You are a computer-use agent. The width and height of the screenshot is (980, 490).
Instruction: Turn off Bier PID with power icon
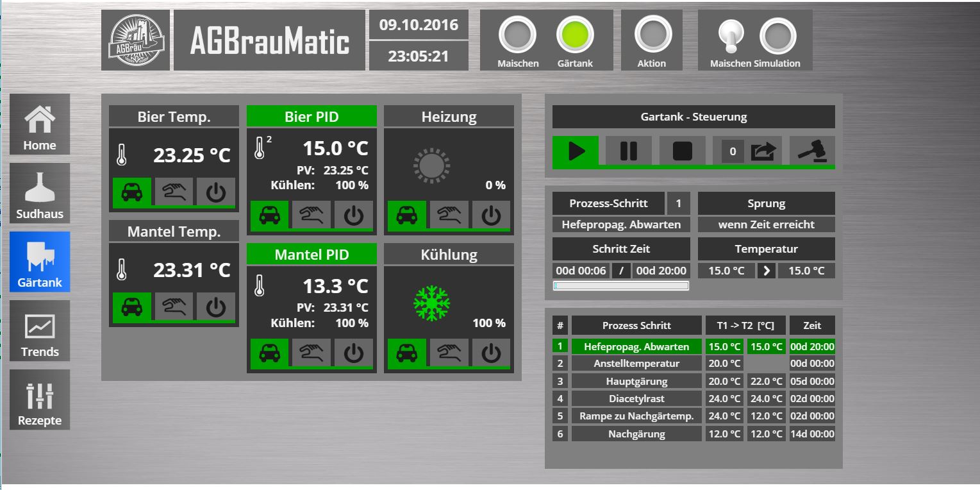click(353, 215)
